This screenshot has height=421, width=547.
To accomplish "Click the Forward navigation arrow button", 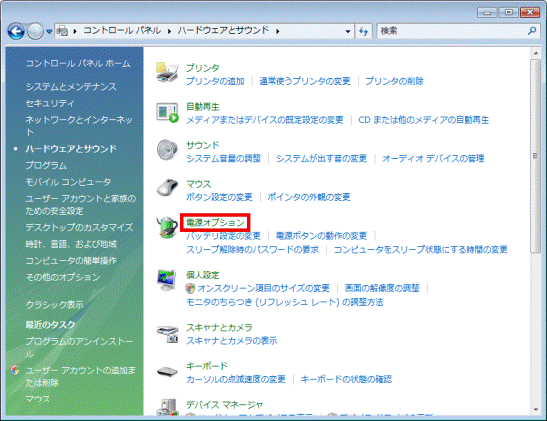I will 35,31.
